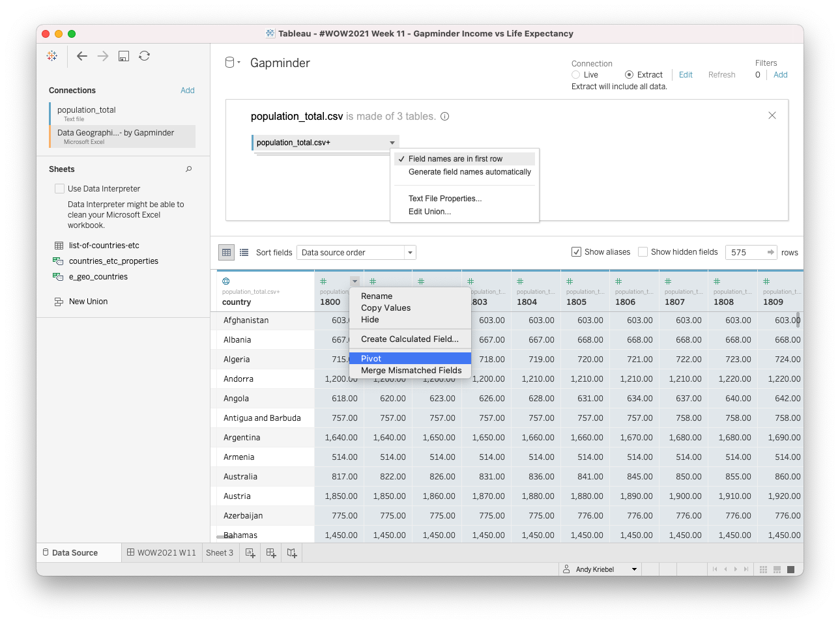Screen dimensions: 840x624
Task: Uncheck Show aliases
Action: coord(576,252)
